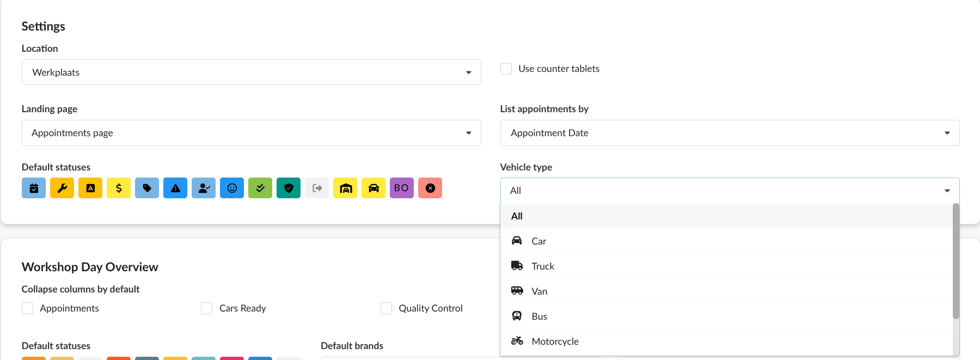The image size is (980, 360).
Task: Check the Appointments collapse column box
Action: (28, 308)
